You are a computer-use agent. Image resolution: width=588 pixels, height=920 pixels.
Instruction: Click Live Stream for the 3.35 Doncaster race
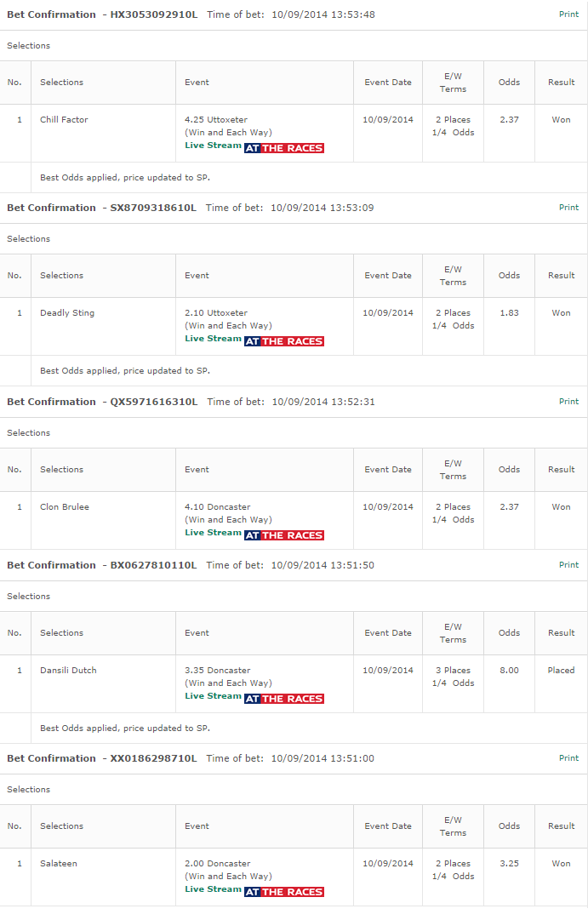[213, 695]
